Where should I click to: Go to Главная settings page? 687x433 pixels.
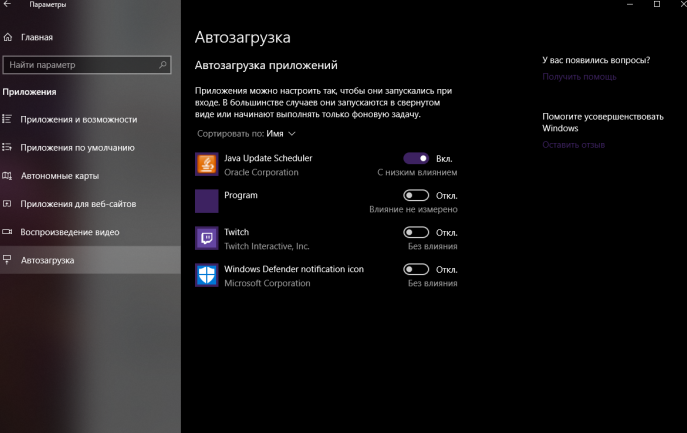(90, 37)
